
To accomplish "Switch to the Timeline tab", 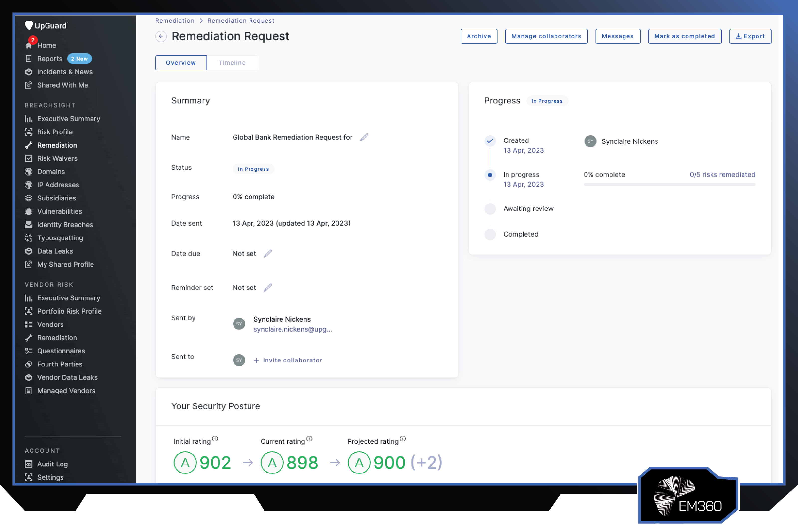I will [232, 63].
